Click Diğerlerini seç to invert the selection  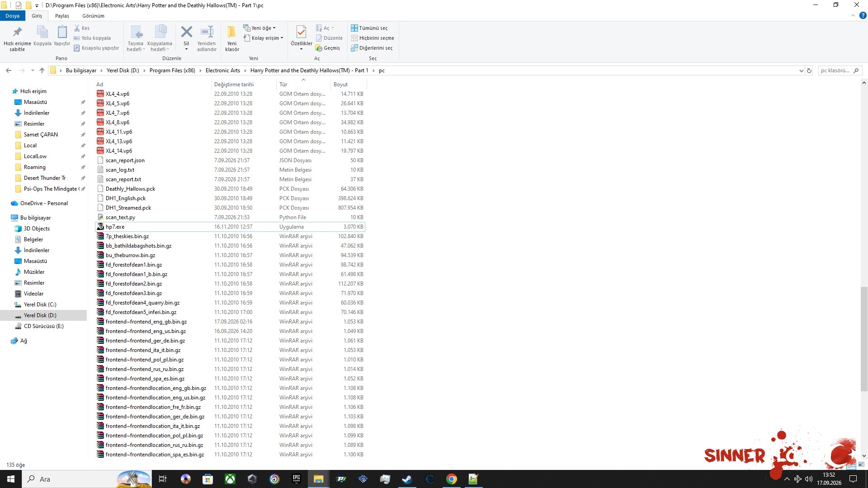372,48
